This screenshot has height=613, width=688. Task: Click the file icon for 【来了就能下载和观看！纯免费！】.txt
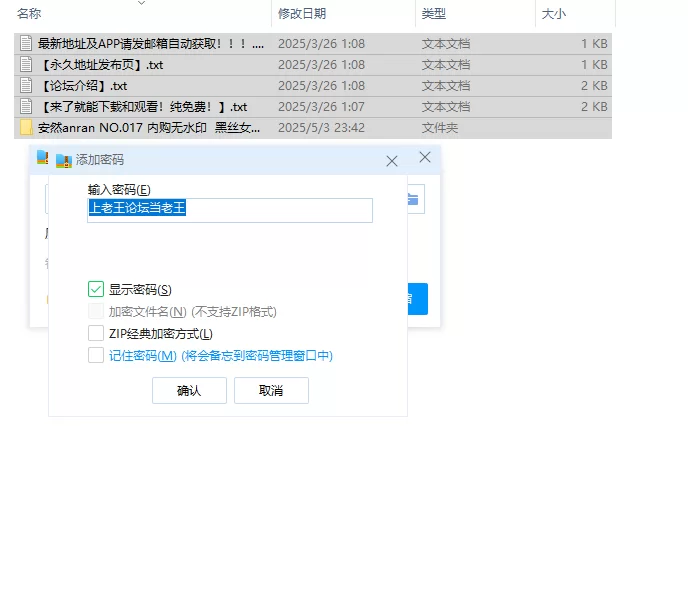[x=27, y=107]
